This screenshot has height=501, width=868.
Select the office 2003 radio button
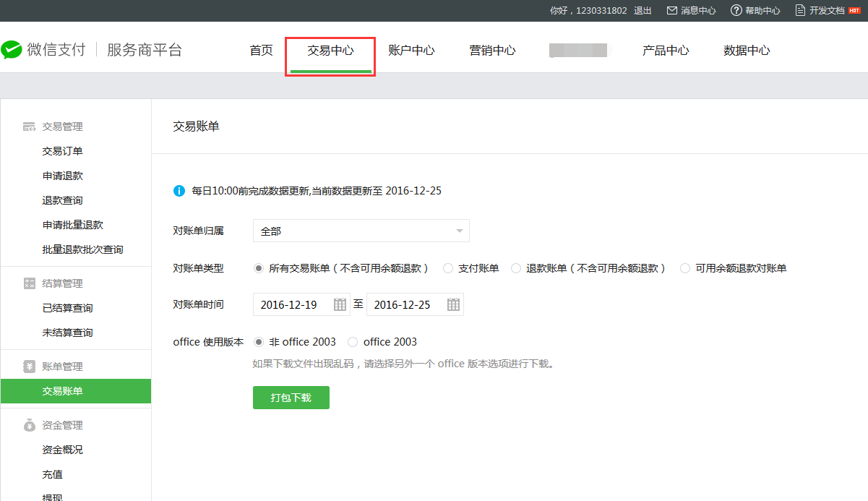click(353, 342)
